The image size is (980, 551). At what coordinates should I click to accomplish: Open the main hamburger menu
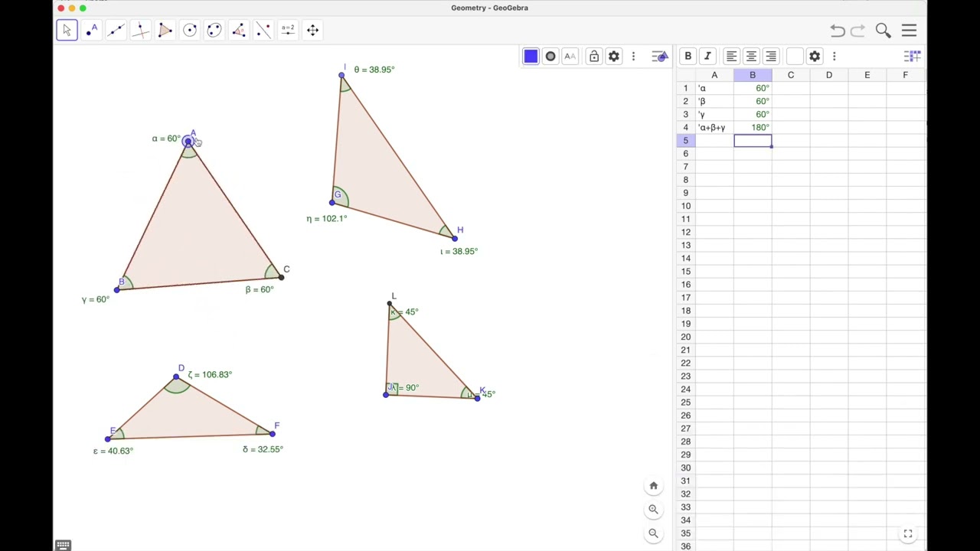click(909, 31)
